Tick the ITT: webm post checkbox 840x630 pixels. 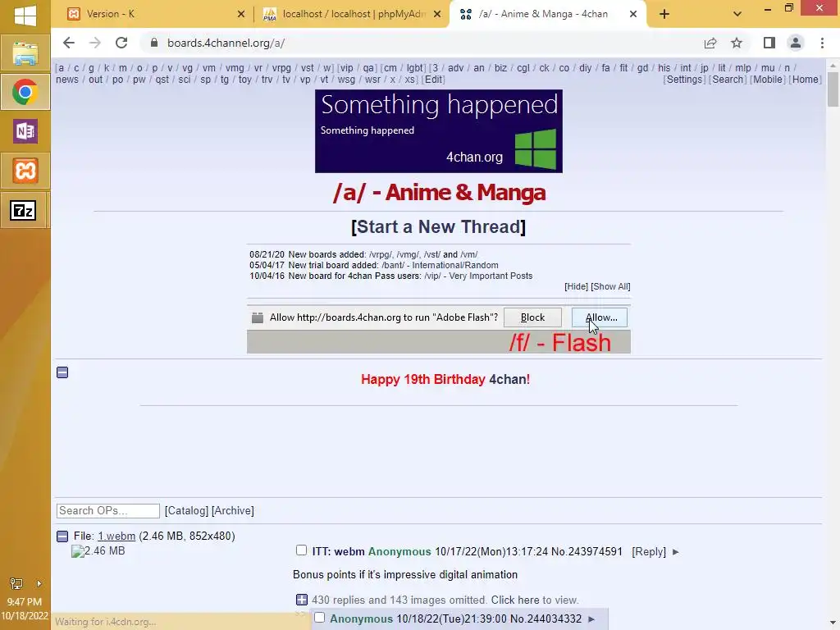tap(301, 550)
